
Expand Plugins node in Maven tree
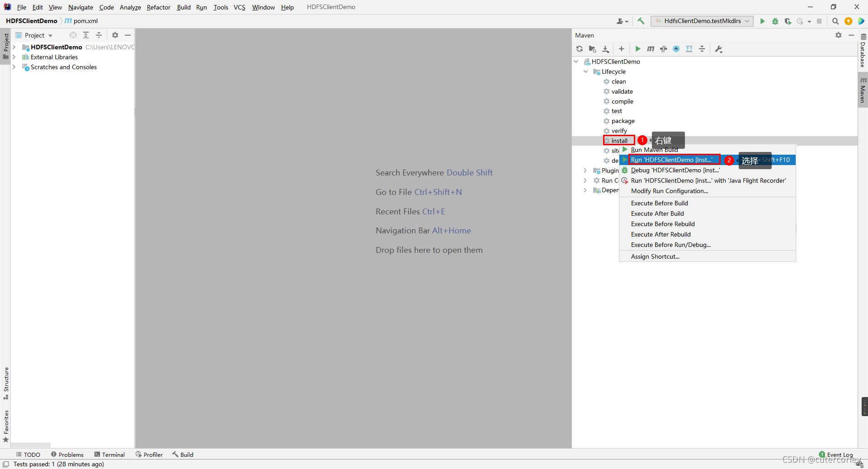(585, 171)
